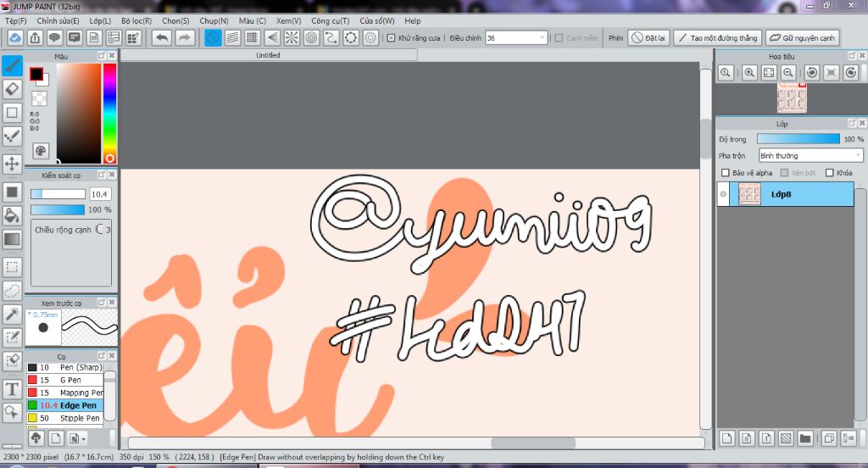Select the Magic Wand tool
The image size is (868, 468).
point(12,314)
